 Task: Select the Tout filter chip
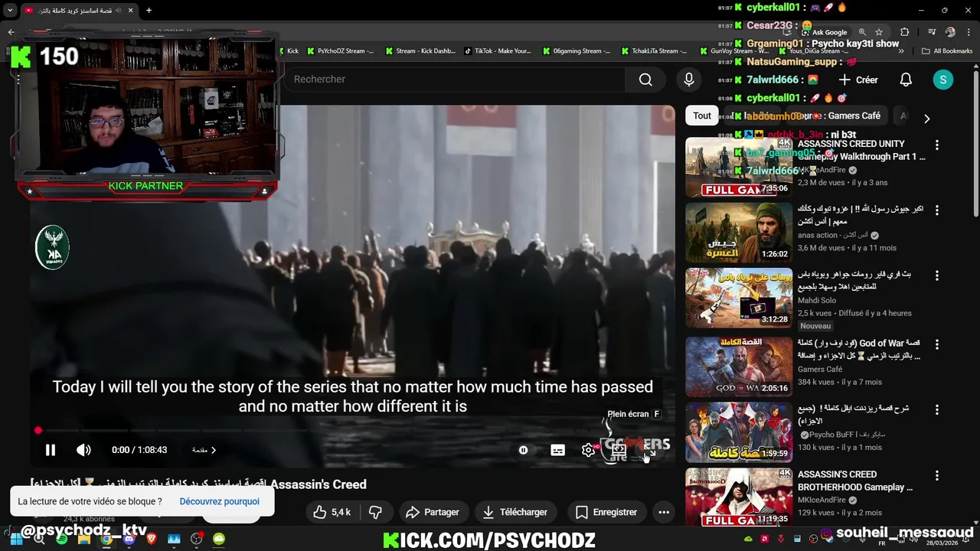(x=702, y=116)
